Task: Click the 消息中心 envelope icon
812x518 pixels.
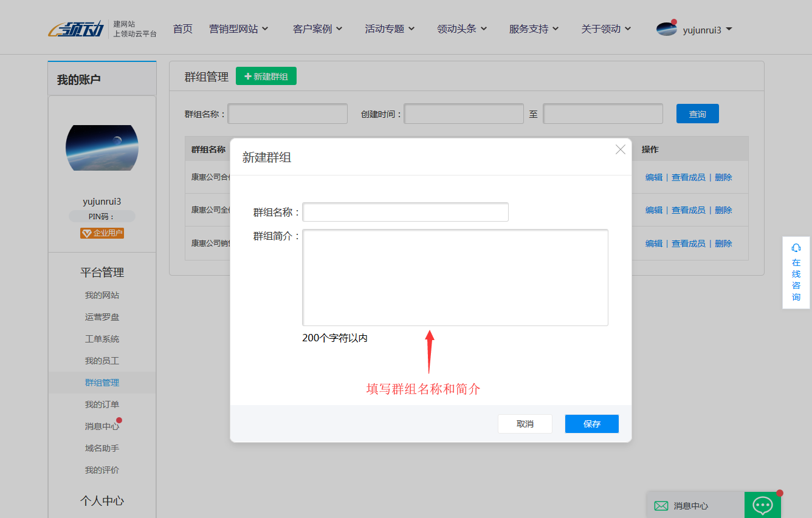Action: click(661, 506)
